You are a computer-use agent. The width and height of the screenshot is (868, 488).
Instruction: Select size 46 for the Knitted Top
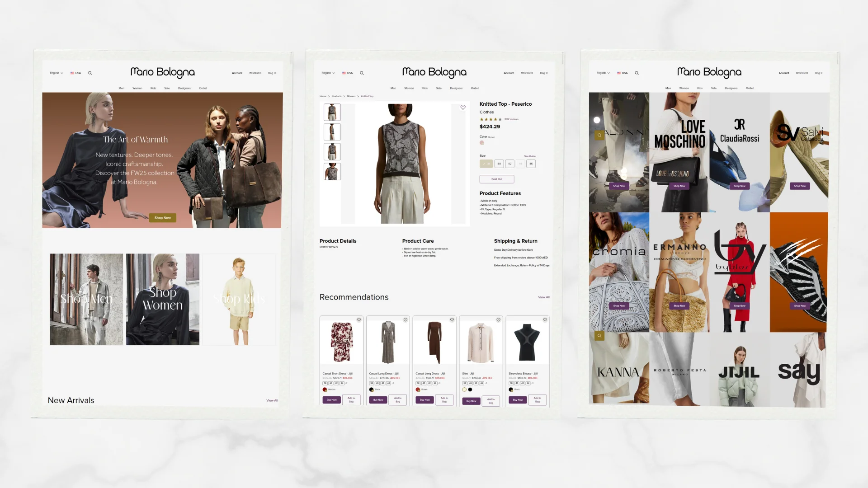[x=531, y=164]
